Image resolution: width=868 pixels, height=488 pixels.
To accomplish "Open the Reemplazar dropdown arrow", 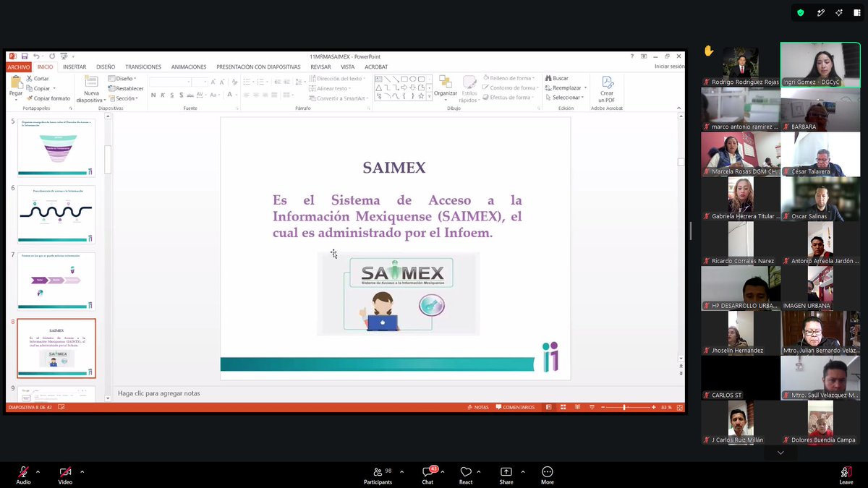I will 585,87.
